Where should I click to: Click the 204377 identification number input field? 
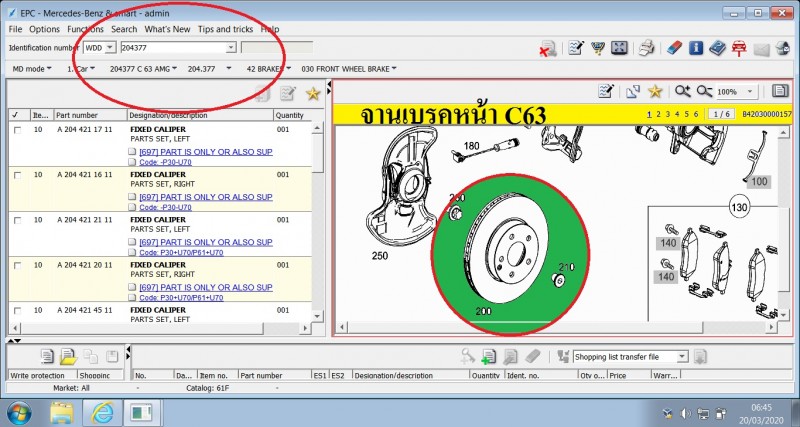pyautogui.click(x=173, y=48)
